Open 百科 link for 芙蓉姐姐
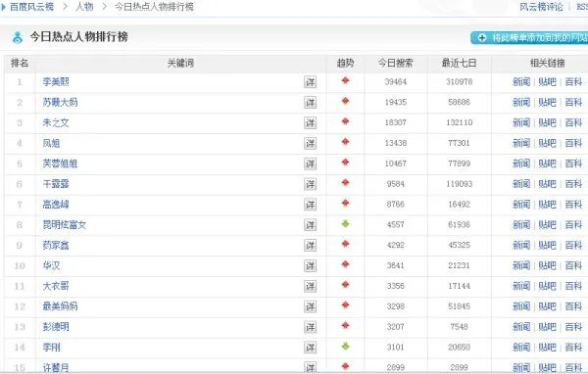The height and width of the screenshot is (374, 588). [x=573, y=164]
